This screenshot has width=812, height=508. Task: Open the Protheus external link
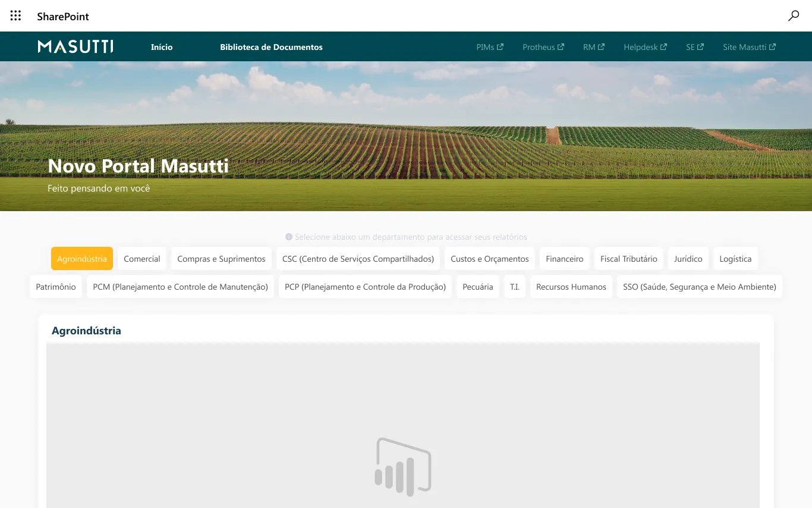pos(543,47)
